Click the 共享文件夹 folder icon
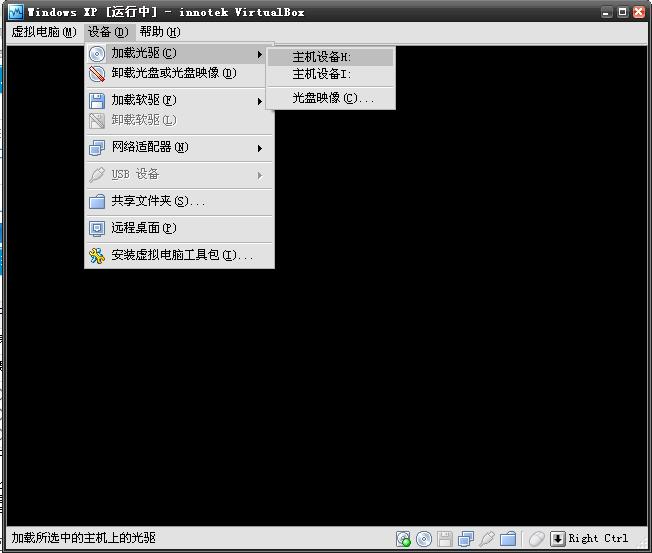 pos(97,202)
